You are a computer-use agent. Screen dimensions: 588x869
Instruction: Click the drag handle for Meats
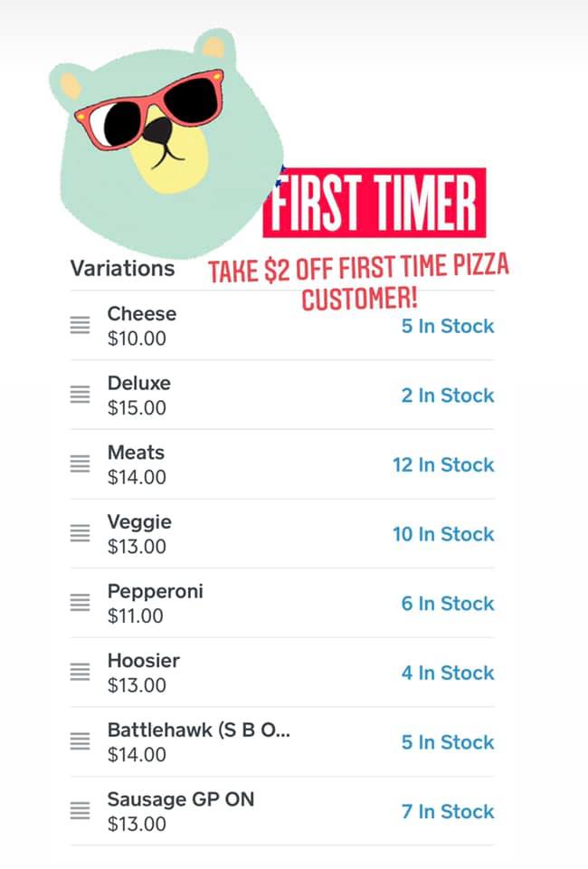(x=81, y=464)
